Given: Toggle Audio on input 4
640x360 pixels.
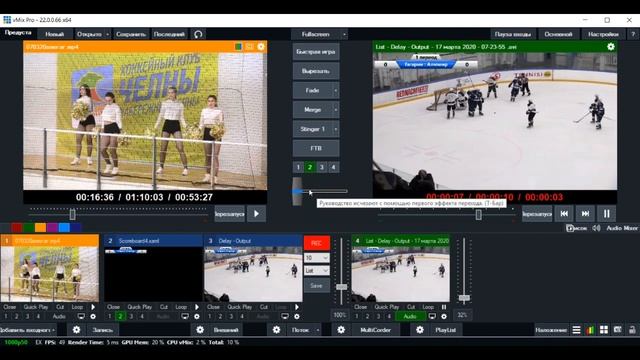Looking at the screenshot, I should tap(410, 316).
